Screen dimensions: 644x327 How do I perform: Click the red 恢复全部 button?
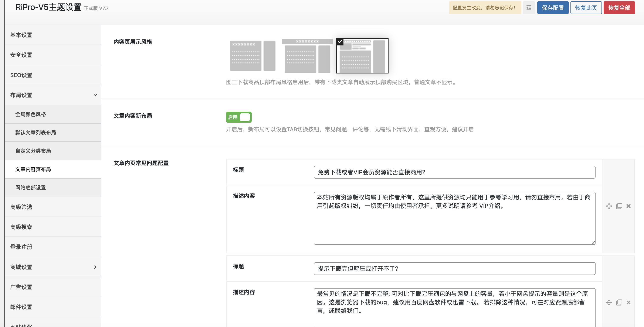pyautogui.click(x=619, y=8)
